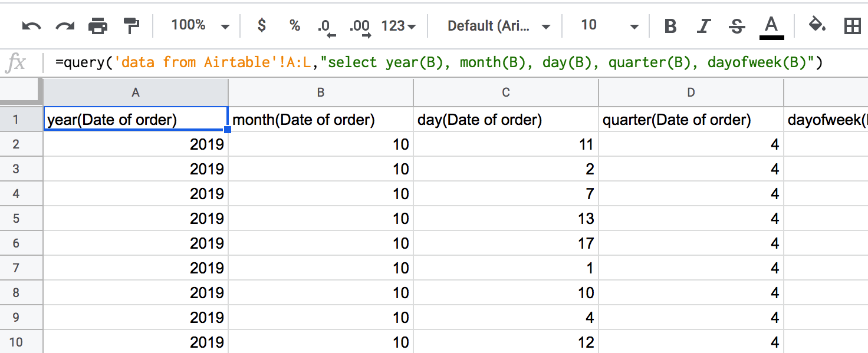
Task: Click the Redo arrow icon
Action: click(65, 26)
